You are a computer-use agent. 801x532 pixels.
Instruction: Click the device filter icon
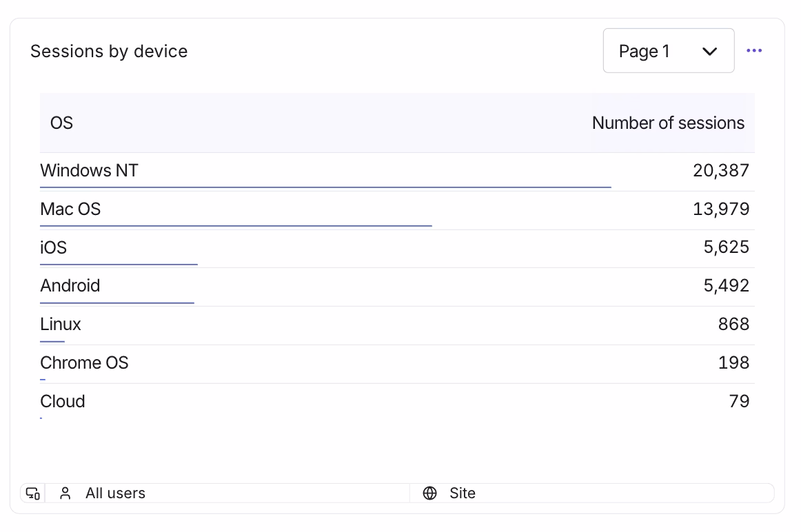(32, 493)
